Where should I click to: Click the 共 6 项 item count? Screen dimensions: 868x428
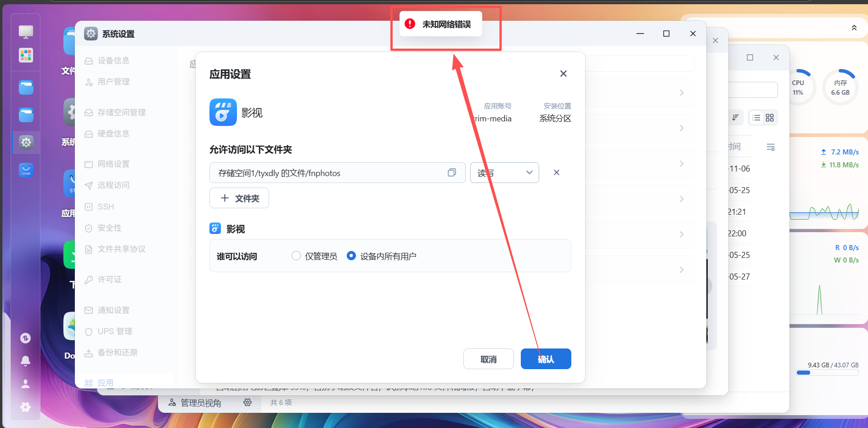[281, 403]
